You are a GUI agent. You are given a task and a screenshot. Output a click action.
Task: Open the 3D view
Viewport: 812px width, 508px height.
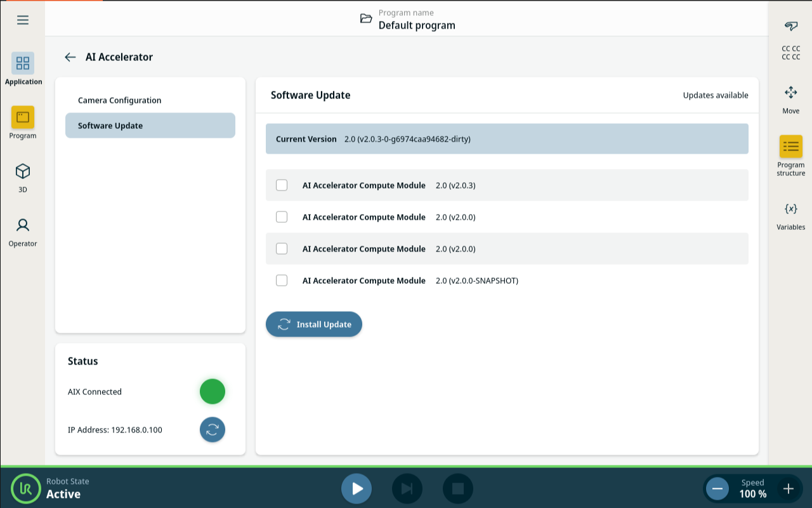(x=23, y=171)
